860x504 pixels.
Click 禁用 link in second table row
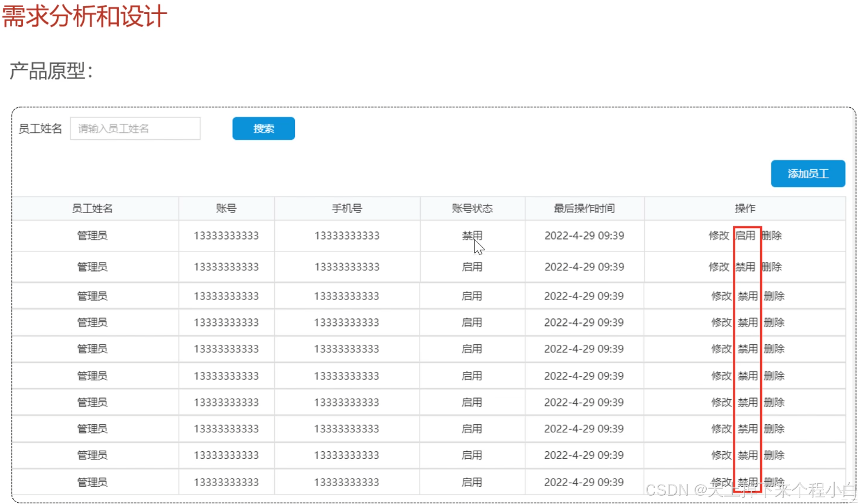(x=745, y=267)
